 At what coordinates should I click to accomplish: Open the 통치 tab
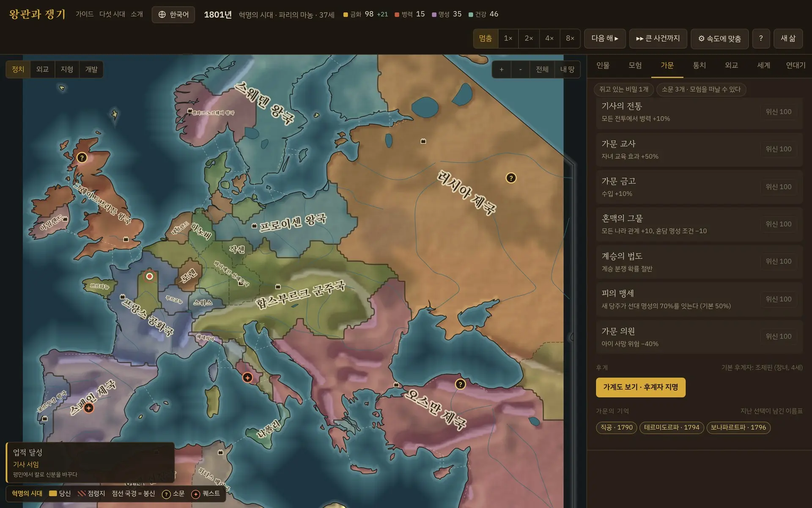700,66
